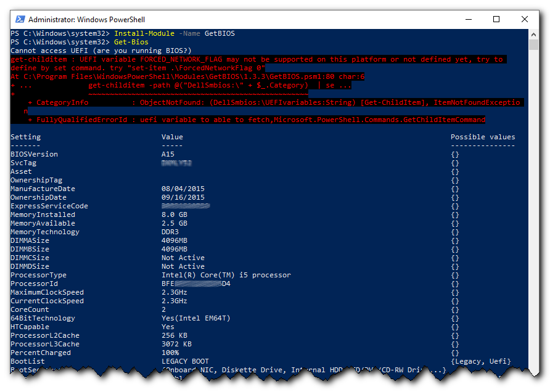Click the 'Install-Module' command text
The height and width of the screenshot is (392, 550).
144,33
